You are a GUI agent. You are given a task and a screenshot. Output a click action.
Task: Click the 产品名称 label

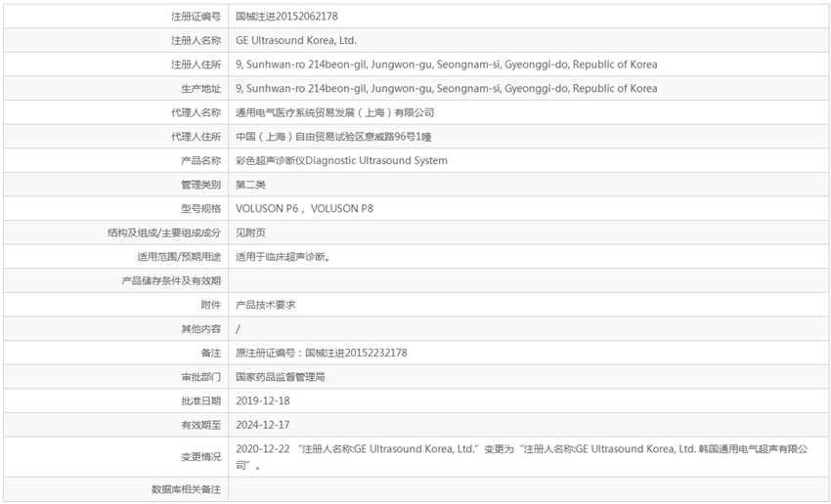[200, 160]
